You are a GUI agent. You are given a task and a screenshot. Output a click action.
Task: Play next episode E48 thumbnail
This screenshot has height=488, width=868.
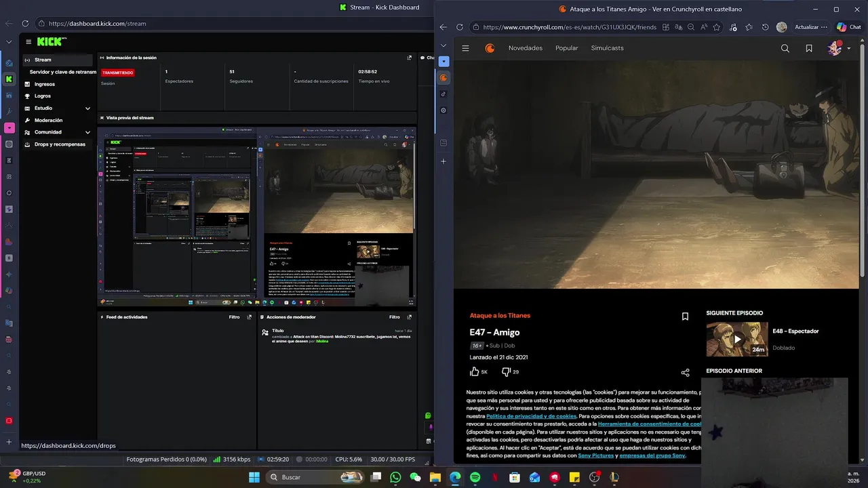[737, 339]
